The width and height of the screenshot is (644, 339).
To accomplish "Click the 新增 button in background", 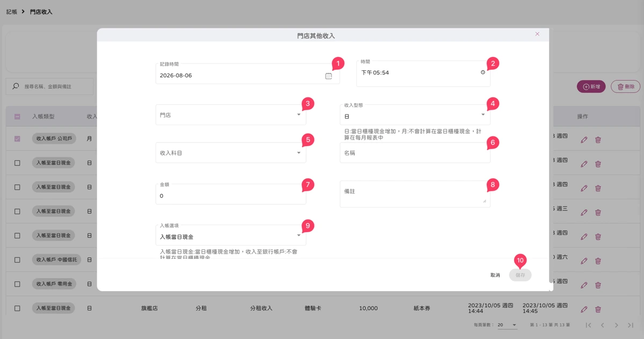I will 591,86.
